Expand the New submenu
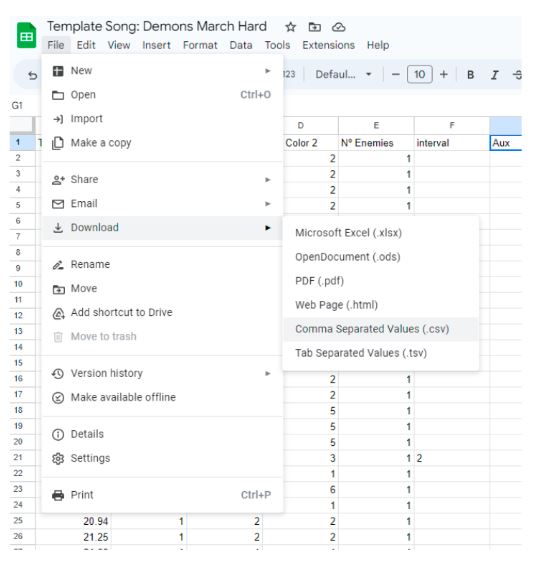Viewport: 535px width, 569px height. click(x=162, y=71)
